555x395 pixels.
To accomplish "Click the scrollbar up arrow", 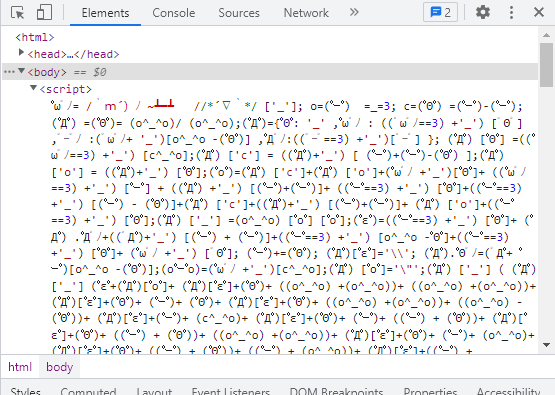I will coord(547,35).
